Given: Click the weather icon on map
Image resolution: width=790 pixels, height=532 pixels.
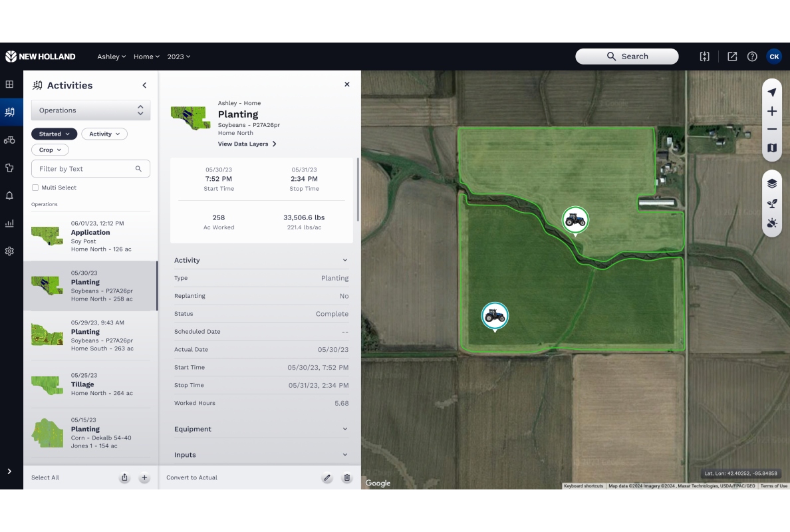Looking at the screenshot, I should coord(772,223).
